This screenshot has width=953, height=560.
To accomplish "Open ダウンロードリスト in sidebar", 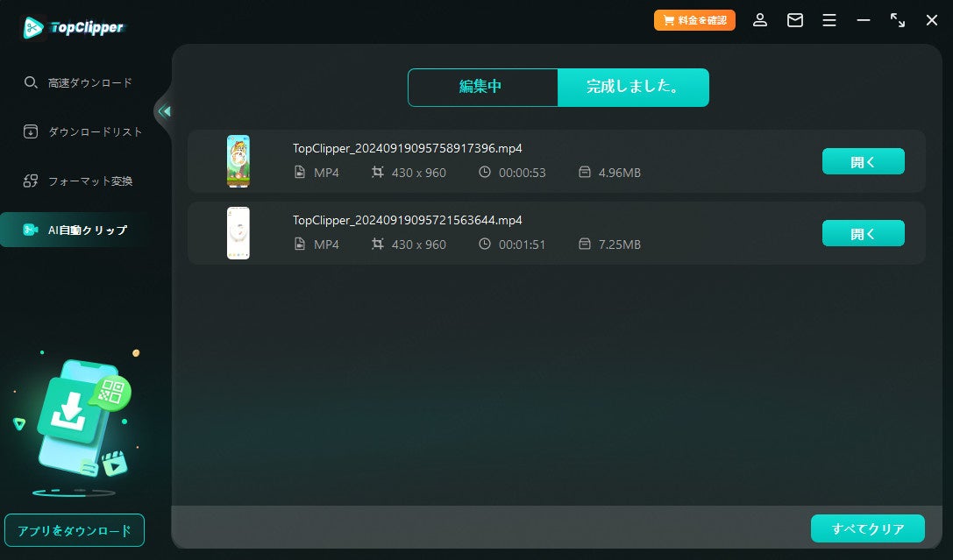I will tap(95, 131).
